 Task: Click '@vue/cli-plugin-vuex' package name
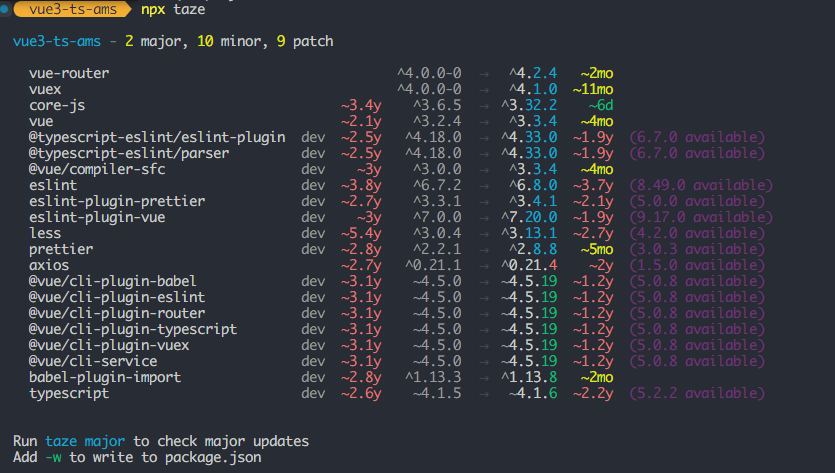tap(109, 345)
